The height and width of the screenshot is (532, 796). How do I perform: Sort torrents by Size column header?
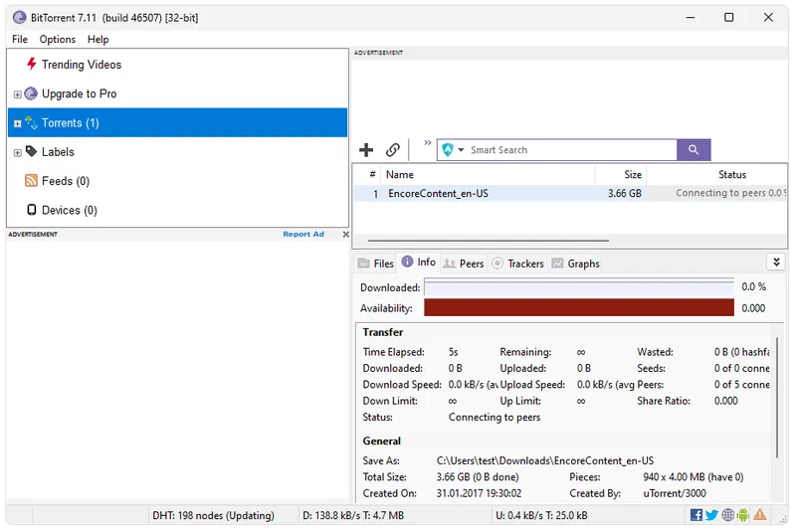point(620,174)
